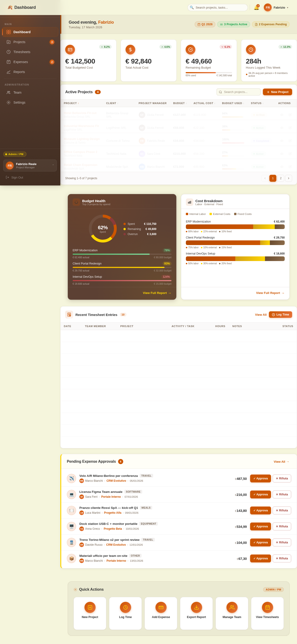297x644 pixels.
Task: Click the Q1 2026 chip
Action: tap(205, 24)
